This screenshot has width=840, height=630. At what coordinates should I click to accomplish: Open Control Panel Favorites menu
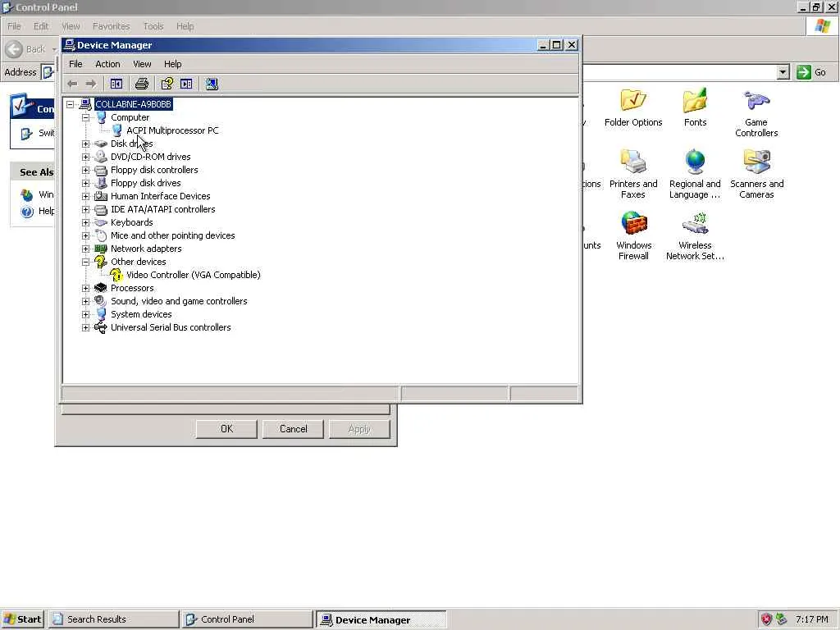click(111, 26)
